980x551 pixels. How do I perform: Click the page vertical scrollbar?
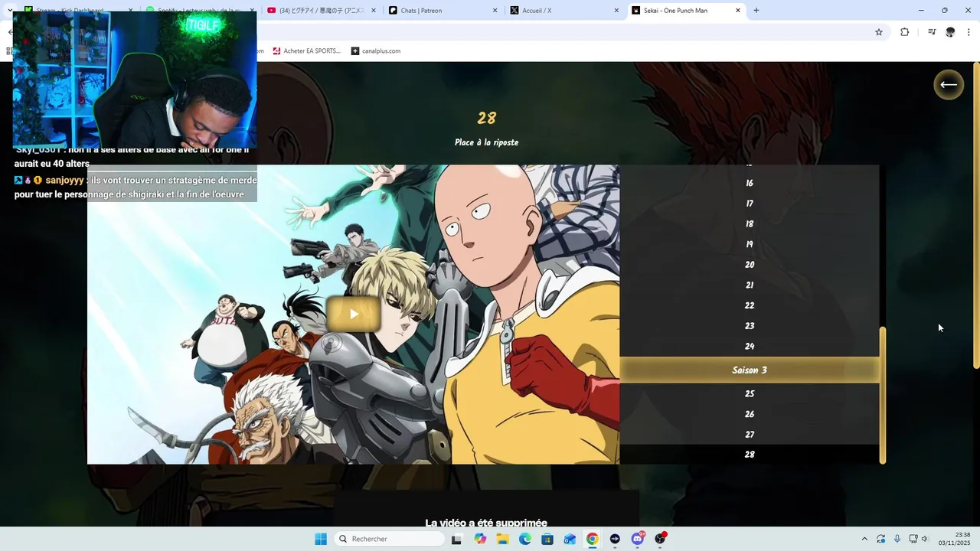click(x=976, y=214)
